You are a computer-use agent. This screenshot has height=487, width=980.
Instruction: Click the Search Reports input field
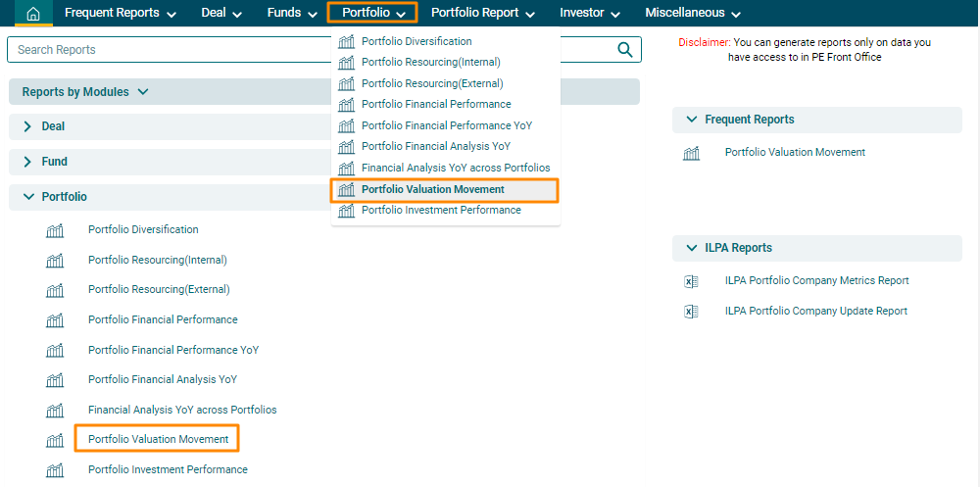(x=309, y=50)
